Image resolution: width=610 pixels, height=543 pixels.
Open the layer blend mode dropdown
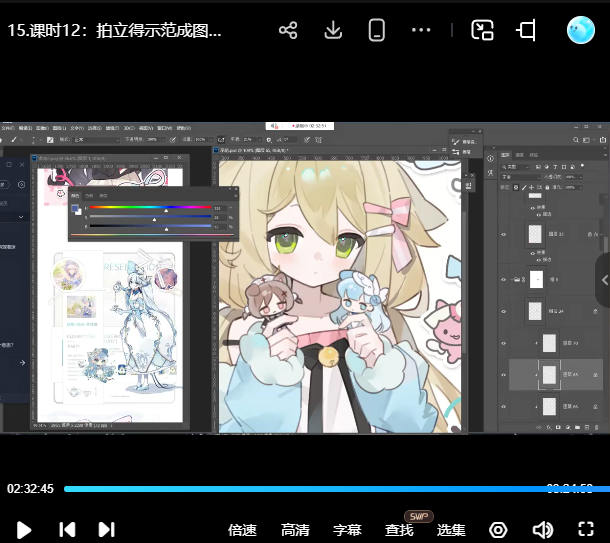coord(520,177)
